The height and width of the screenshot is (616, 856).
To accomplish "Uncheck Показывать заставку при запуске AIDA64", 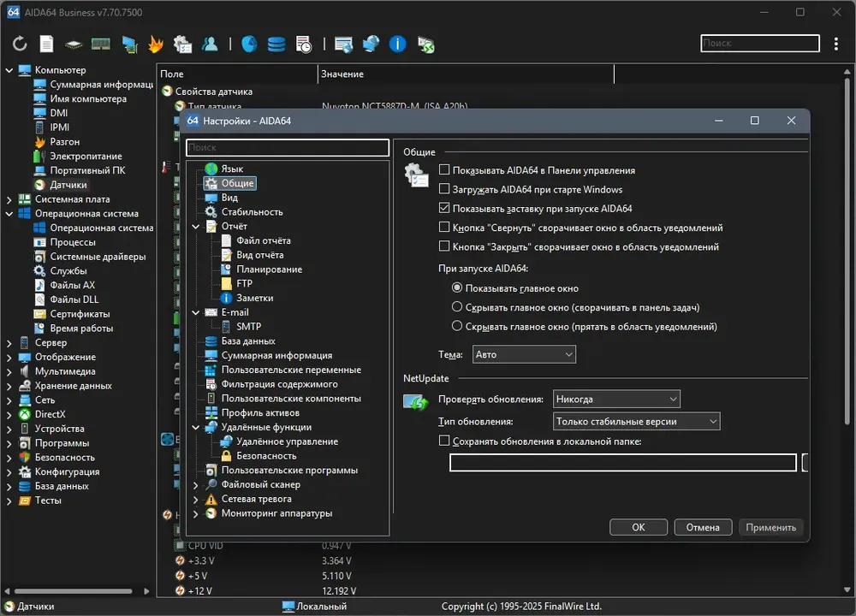I will 444,208.
